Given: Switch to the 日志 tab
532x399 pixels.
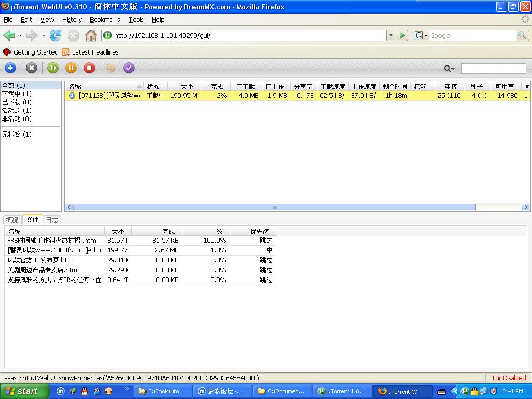Looking at the screenshot, I should [x=52, y=220].
